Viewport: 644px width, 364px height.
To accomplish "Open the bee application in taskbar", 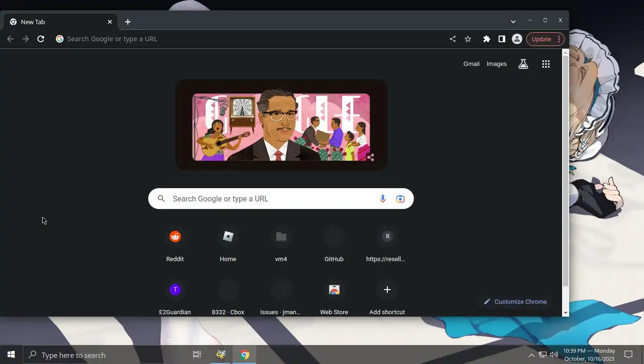I will [221, 355].
